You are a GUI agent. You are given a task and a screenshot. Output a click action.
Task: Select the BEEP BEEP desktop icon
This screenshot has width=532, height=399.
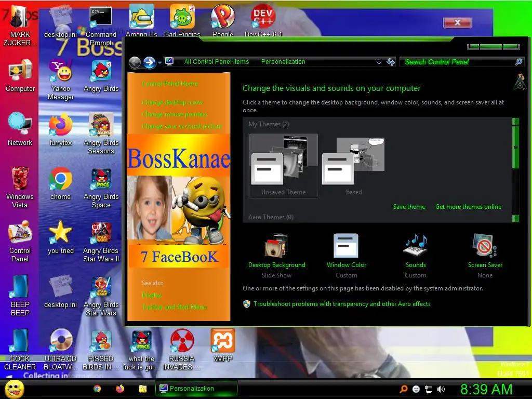(20, 295)
